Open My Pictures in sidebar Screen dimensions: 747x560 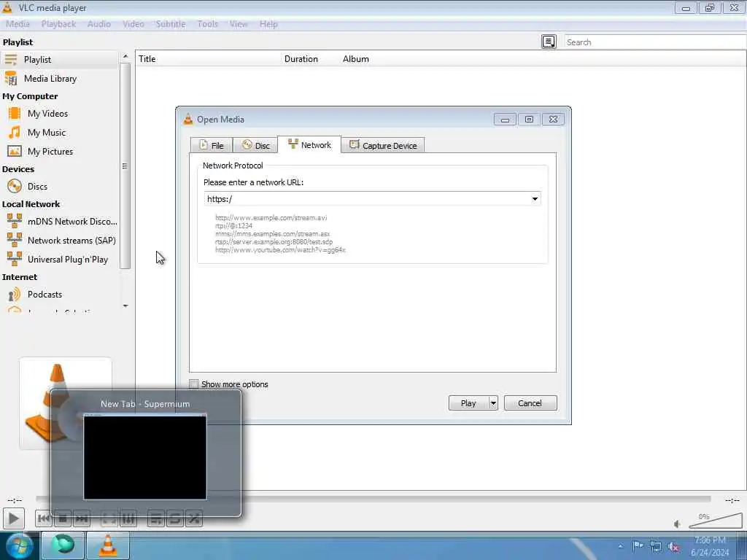[50, 152]
